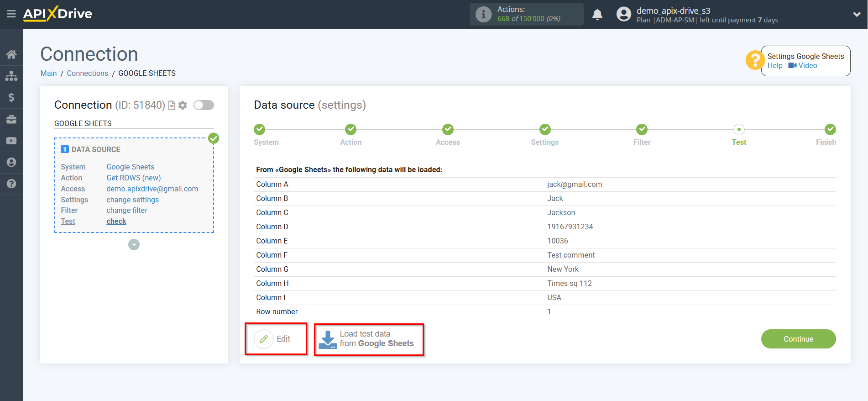The height and width of the screenshot is (401, 868).
Task: Click the Actions counter 668 of 150'000
Action: (528, 19)
